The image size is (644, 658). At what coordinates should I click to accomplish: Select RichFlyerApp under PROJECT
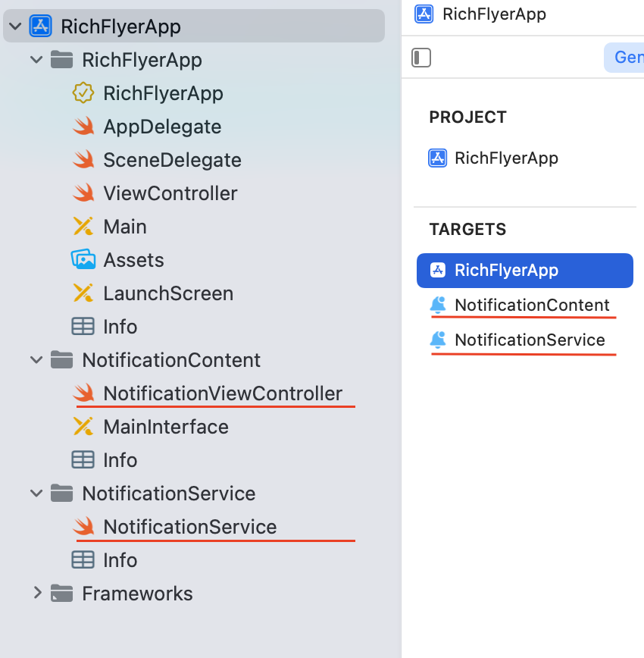(x=505, y=158)
